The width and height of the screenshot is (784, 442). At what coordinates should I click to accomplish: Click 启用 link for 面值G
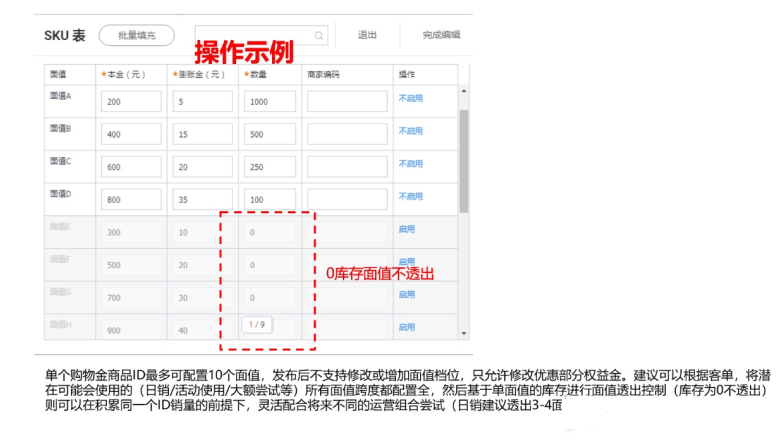pos(406,294)
